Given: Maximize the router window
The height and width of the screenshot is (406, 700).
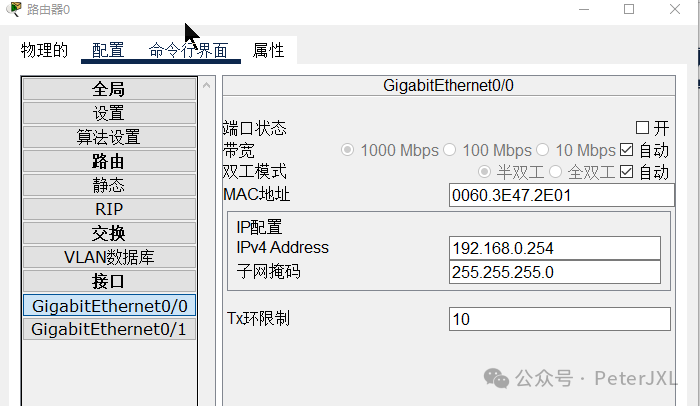Looking at the screenshot, I should 629,9.
